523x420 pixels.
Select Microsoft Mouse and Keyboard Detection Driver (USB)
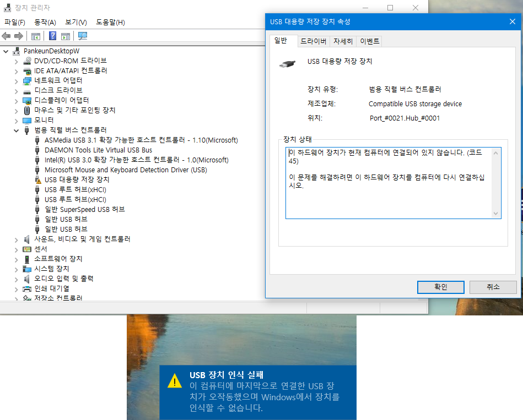(126, 170)
